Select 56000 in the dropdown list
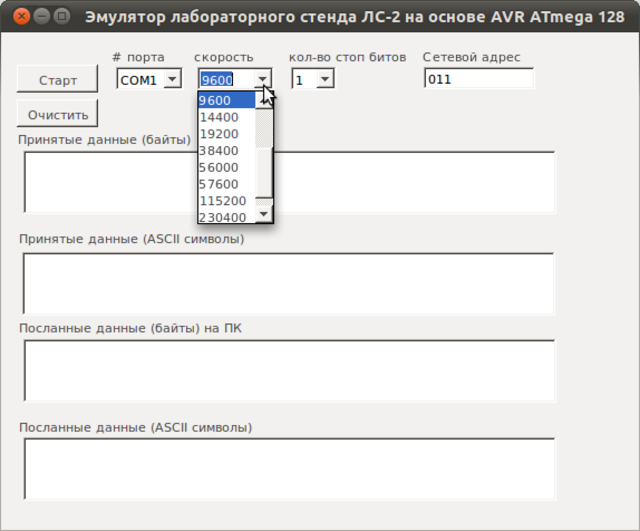Screen dimensions: 640x531 click(226, 167)
